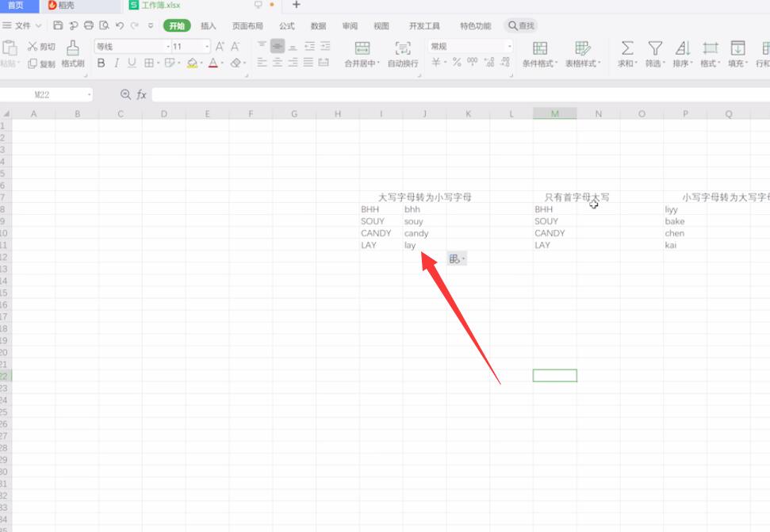770x532 pixels.
Task: Apply fill color bucket
Action: point(192,63)
